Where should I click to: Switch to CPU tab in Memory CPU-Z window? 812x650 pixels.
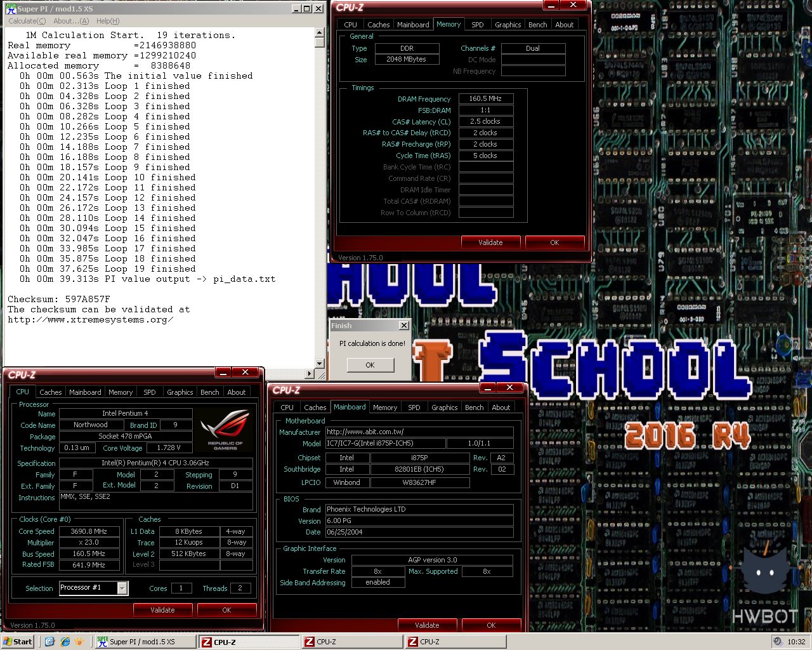click(350, 25)
